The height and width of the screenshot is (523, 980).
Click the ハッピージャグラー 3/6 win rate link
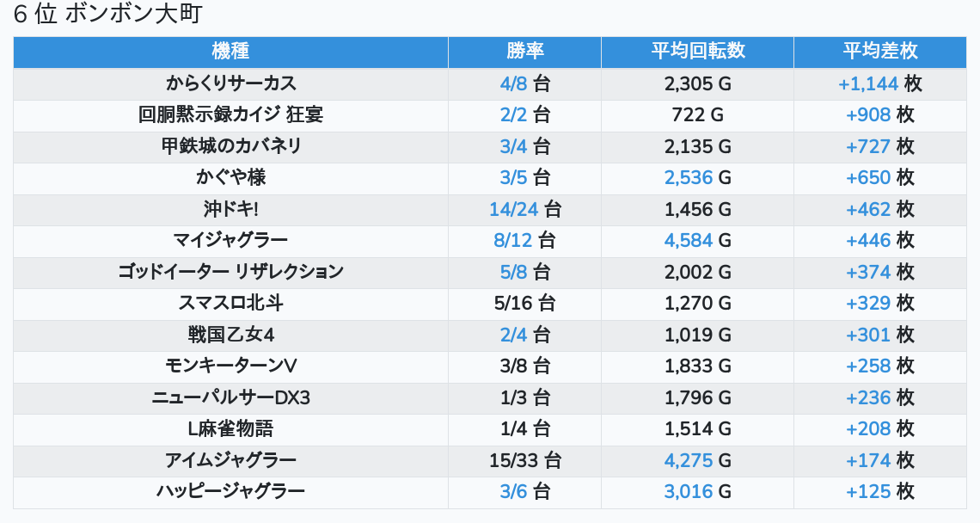(x=513, y=492)
